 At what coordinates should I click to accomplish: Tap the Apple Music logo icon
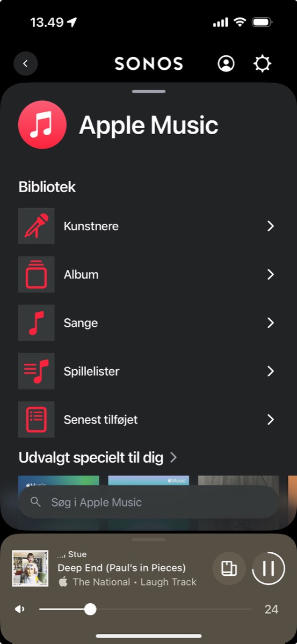pyautogui.click(x=42, y=125)
